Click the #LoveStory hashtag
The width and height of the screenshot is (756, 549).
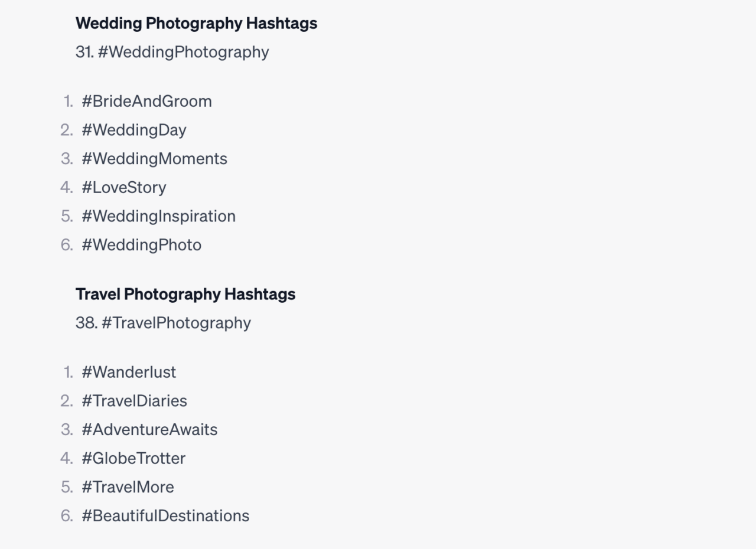(124, 188)
